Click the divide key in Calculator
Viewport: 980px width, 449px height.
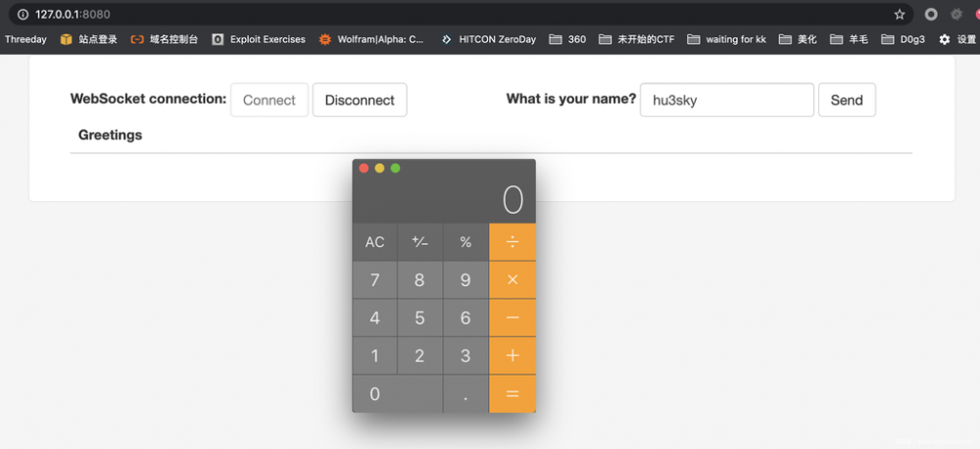pos(513,242)
